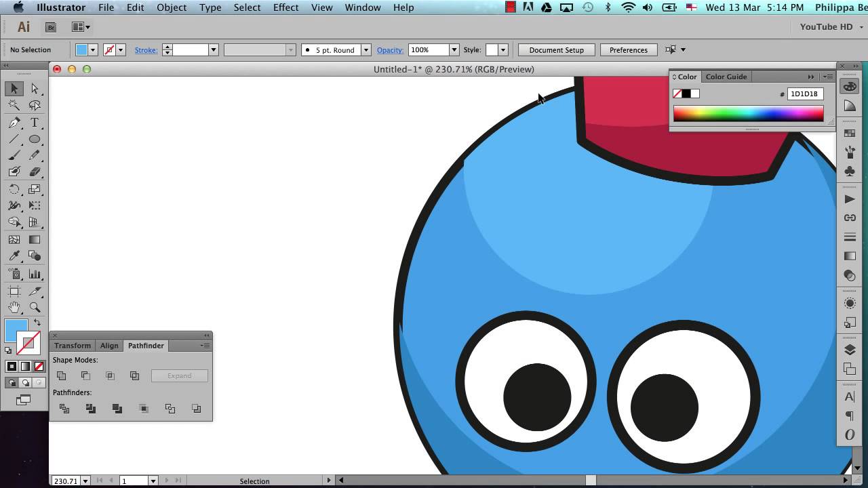Select the Lasso tool

coord(35,105)
